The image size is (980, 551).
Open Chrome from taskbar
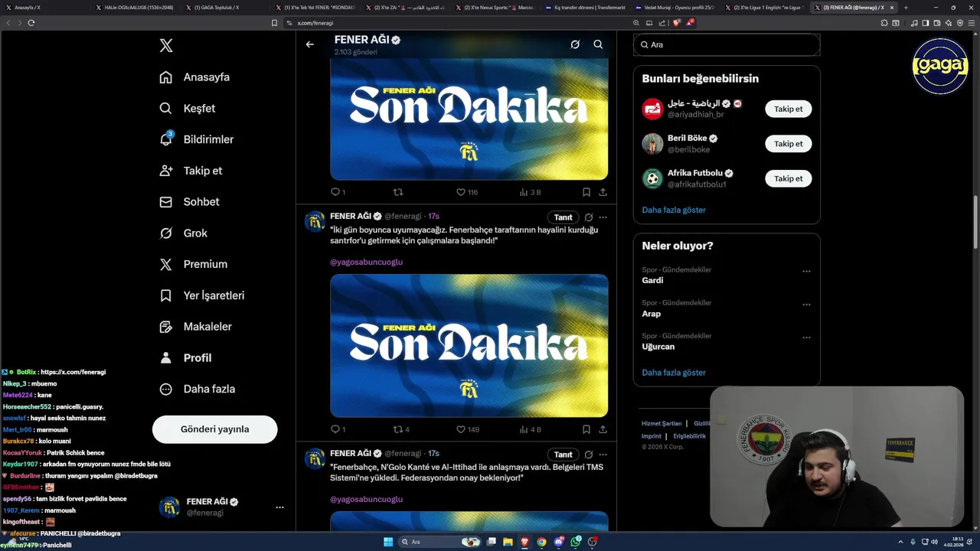[x=541, y=542]
